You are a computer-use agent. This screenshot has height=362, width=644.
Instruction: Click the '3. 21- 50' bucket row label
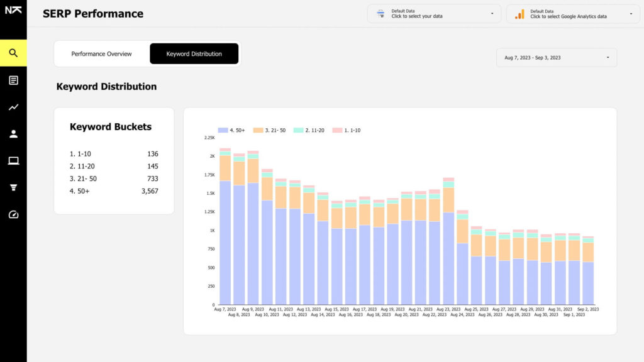(83, 178)
